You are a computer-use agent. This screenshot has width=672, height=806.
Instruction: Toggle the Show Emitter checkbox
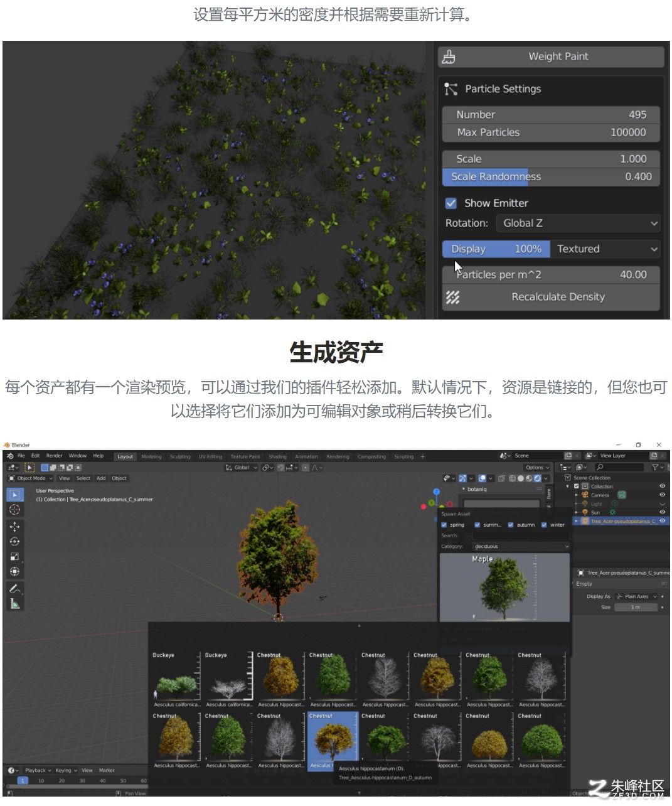pyautogui.click(x=451, y=203)
